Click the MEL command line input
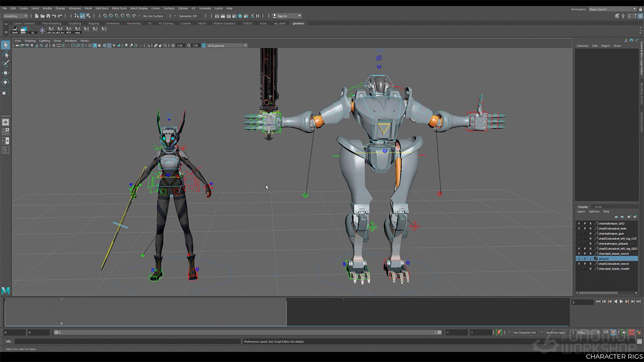The image size is (644, 362). tap(126, 341)
